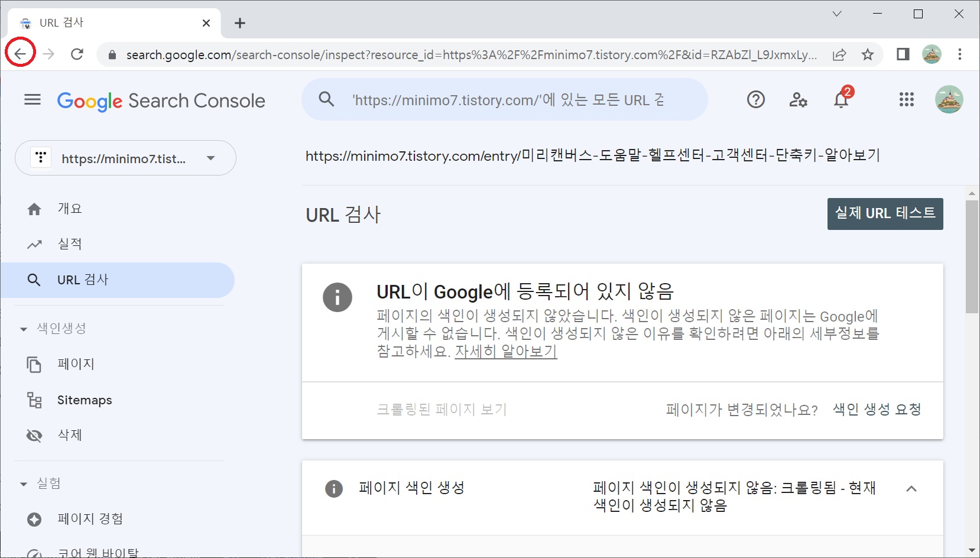Open the Help question mark icon
This screenshot has height=558, width=980.
tap(755, 100)
